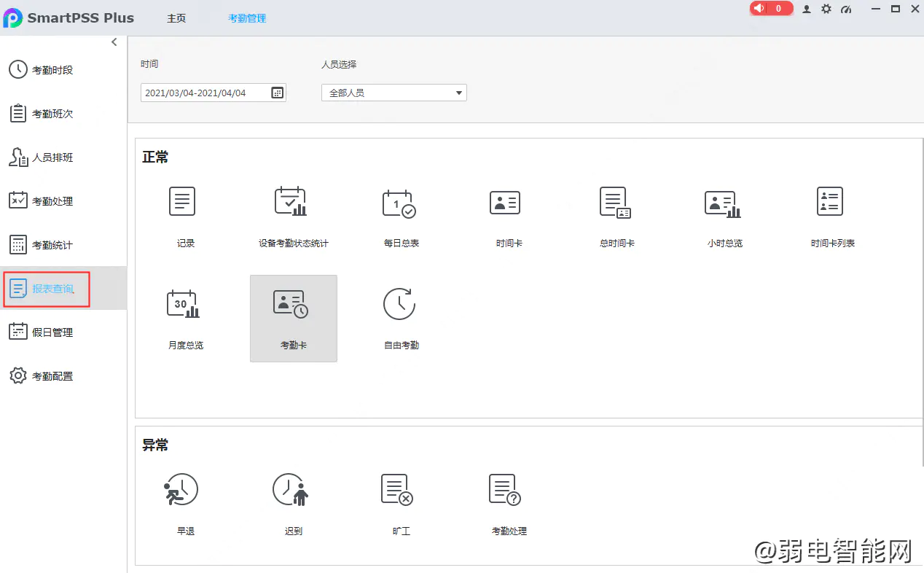Open the alarm notification speaker badge
This screenshot has width=924, height=573.
(771, 9)
